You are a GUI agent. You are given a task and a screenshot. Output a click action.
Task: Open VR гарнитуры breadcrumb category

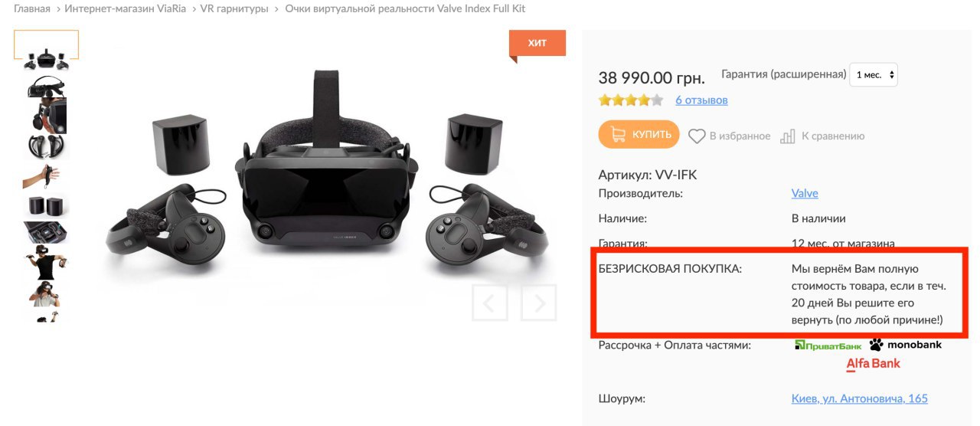[x=234, y=8]
